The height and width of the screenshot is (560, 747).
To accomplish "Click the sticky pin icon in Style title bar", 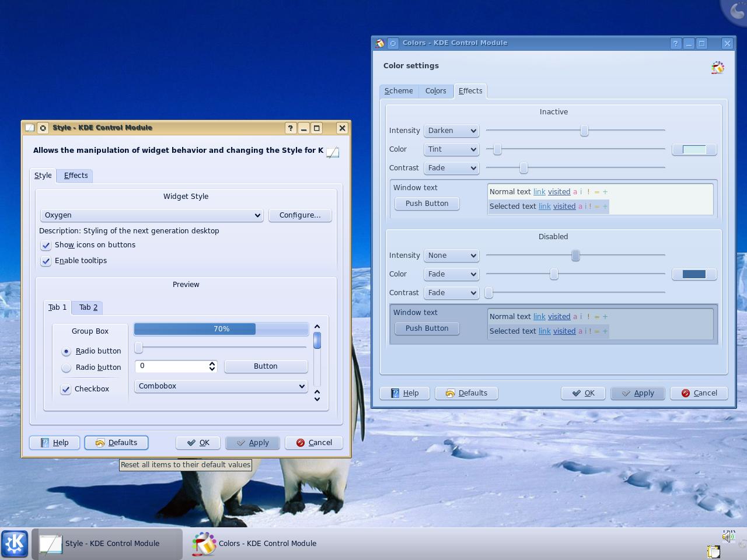I will coord(43,128).
